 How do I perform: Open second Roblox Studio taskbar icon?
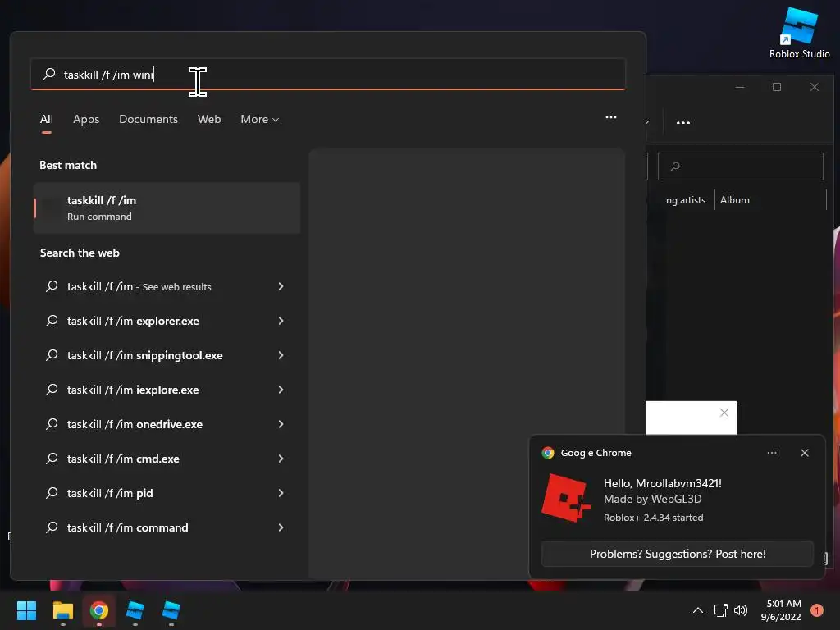pos(171,610)
